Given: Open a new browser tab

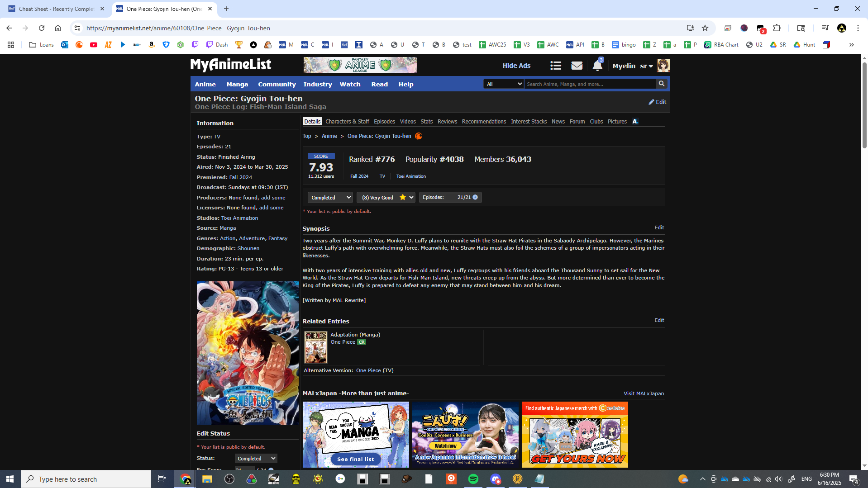Looking at the screenshot, I should [226, 9].
